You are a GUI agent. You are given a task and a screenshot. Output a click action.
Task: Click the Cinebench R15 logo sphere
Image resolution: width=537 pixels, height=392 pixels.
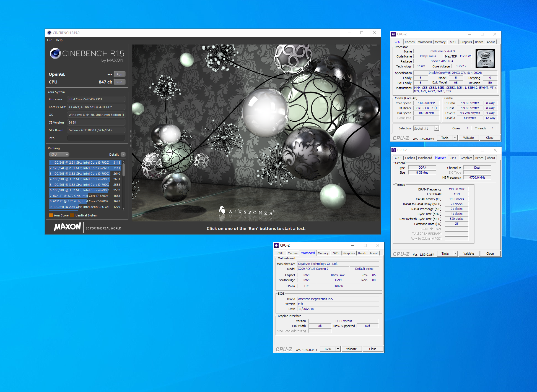(x=55, y=53)
